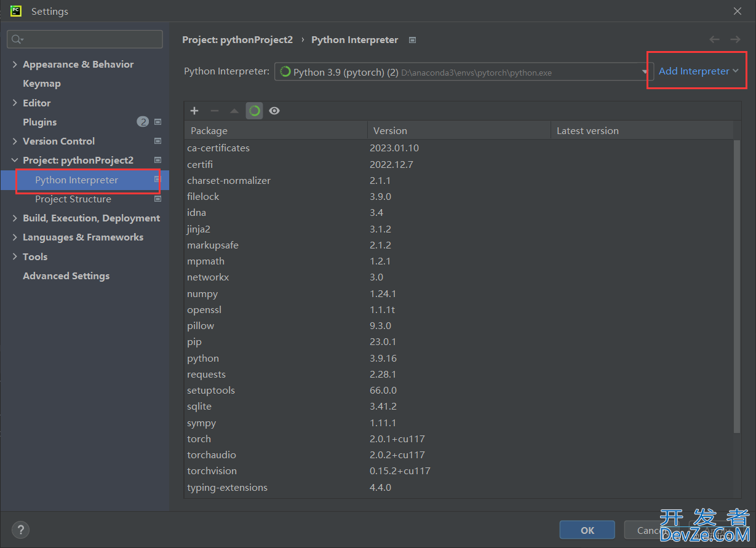
Task: Select the setuptools package name
Action: tap(211, 390)
